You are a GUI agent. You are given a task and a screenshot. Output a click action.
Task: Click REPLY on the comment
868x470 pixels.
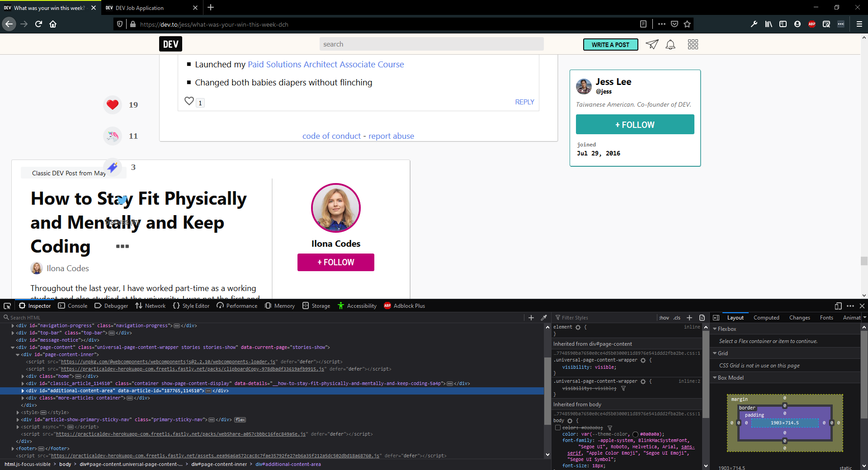[524, 102]
